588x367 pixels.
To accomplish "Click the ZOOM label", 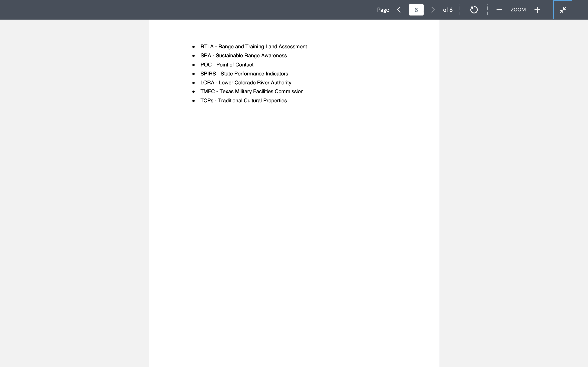I will tap(518, 10).
